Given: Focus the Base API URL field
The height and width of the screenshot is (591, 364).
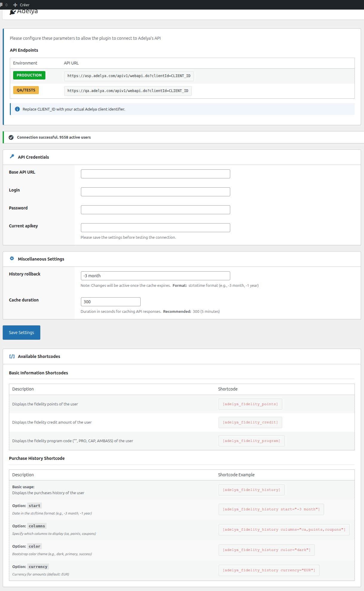Looking at the screenshot, I should tap(156, 174).
